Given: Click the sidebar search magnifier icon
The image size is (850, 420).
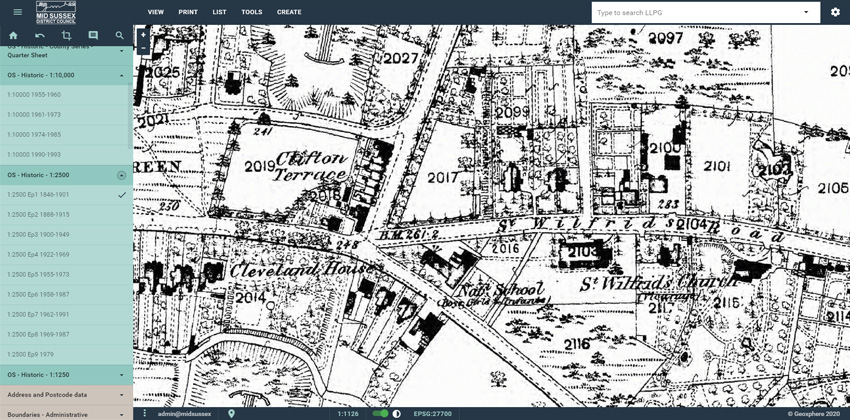Looking at the screenshot, I should click(x=119, y=36).
